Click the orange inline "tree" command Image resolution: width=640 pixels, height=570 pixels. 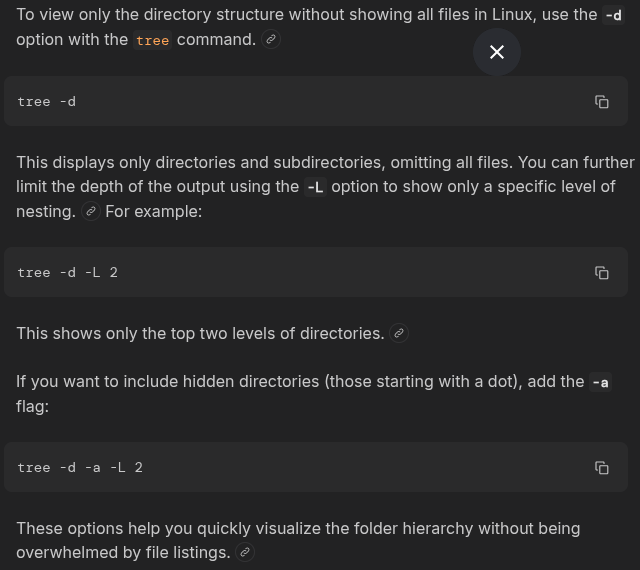point(152,40)
